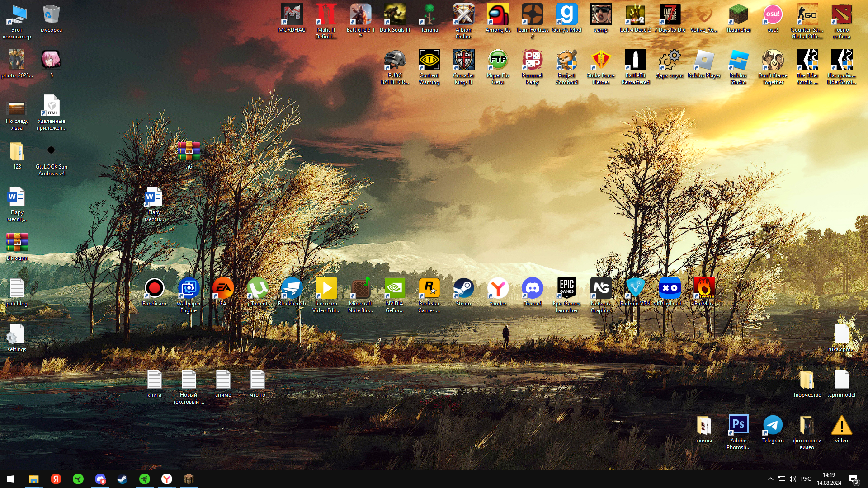868x488 pixels.
Task: Open Team Fortress 2 shortcut
Action: click(x=532, y=22)
